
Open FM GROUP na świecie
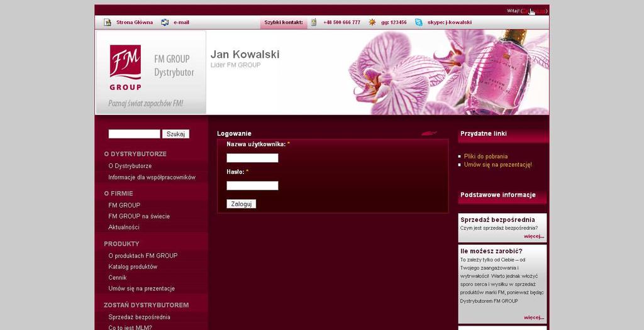tap(139, 216)
